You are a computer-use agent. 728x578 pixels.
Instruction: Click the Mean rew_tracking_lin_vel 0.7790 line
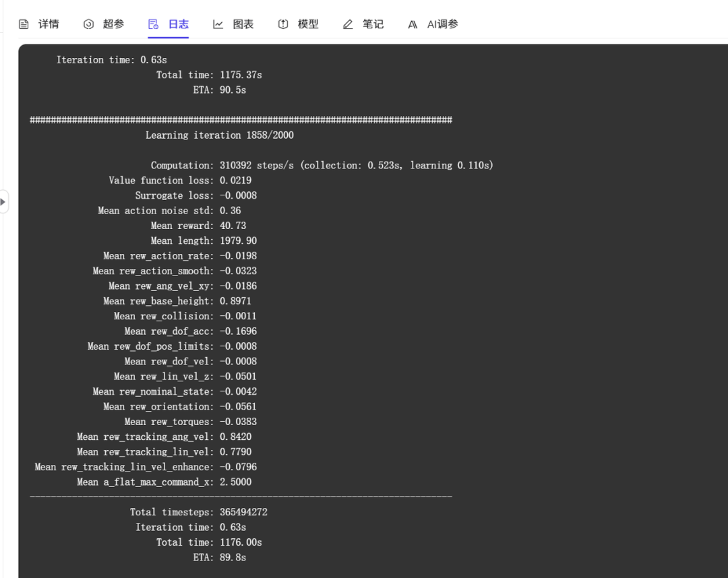coord(164,452)
